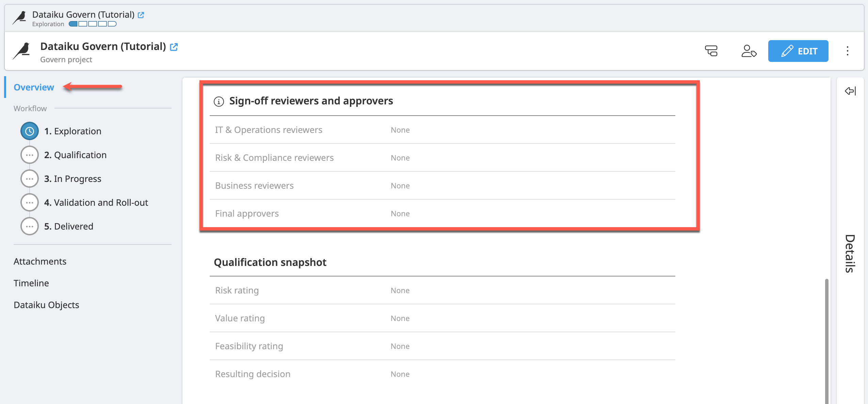The width and height of the screenshot is (868, 404).
Task: Click the 'Exploration' status label under breadcrumb
Action: [48, 24]
